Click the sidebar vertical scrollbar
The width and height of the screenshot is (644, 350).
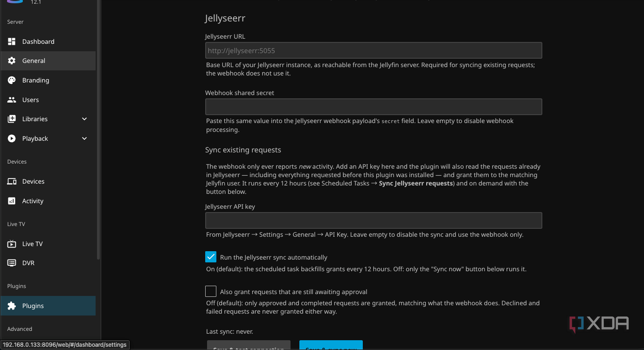tap(98, 130)
